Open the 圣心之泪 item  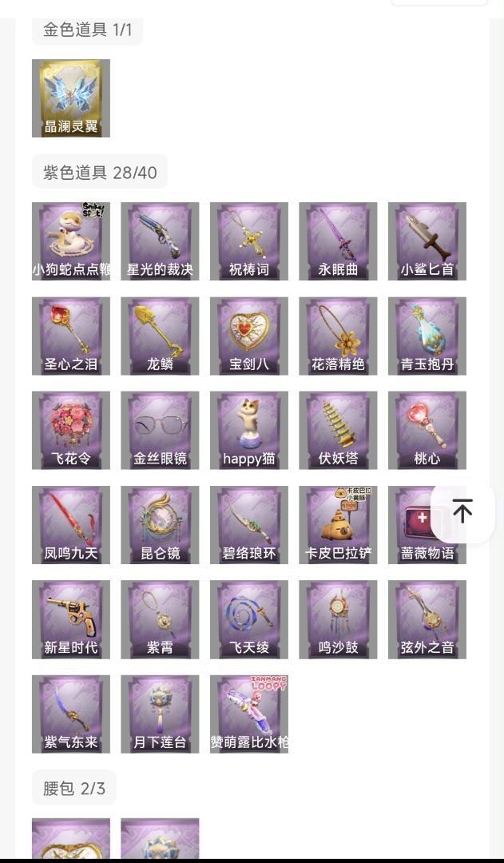71,336
